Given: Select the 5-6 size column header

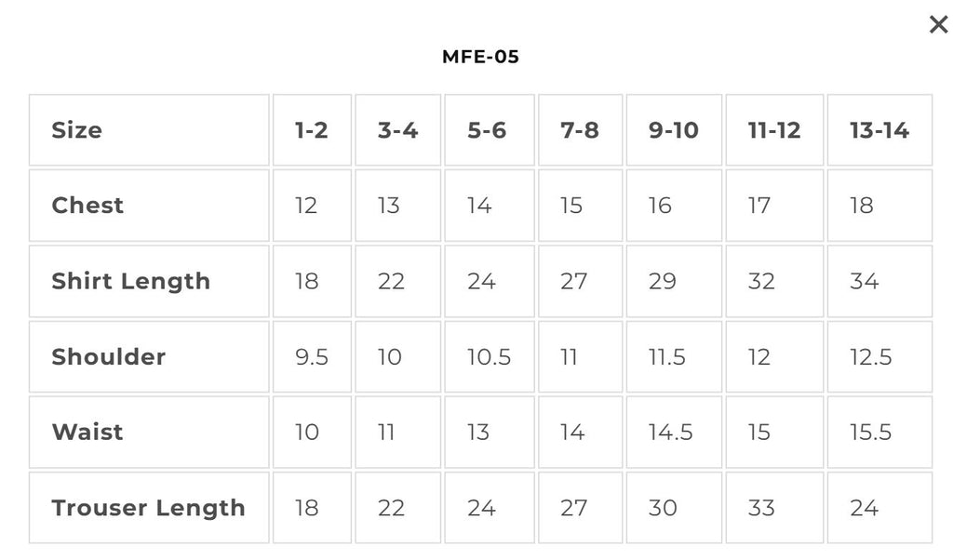Looking at the screenshot, I should coord(490,130).
